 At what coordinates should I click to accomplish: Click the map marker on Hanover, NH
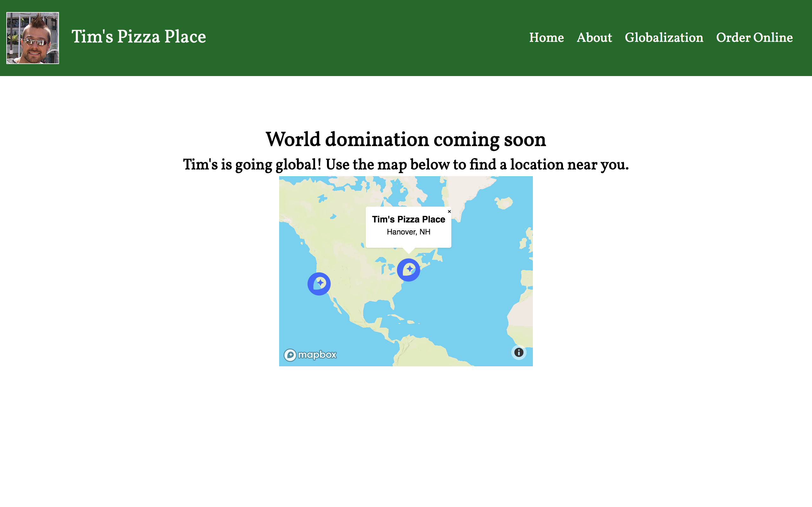[408, 270]
